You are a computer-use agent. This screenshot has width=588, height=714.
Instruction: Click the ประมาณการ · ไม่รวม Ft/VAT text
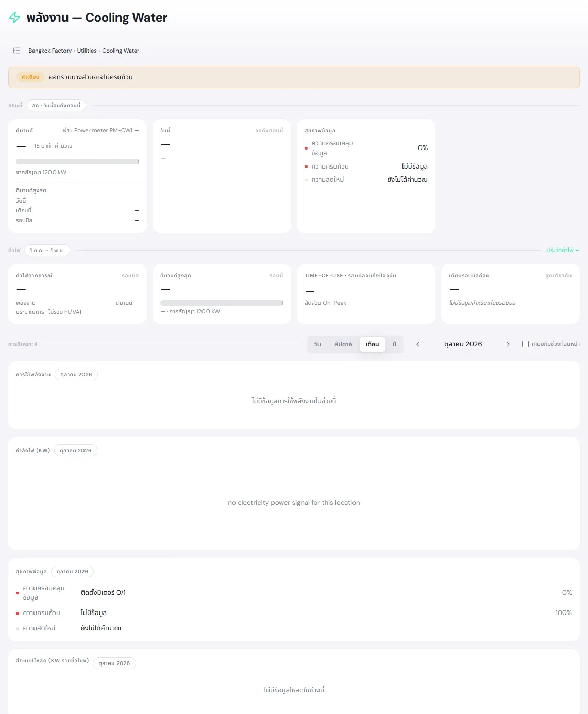pos(49,312)
